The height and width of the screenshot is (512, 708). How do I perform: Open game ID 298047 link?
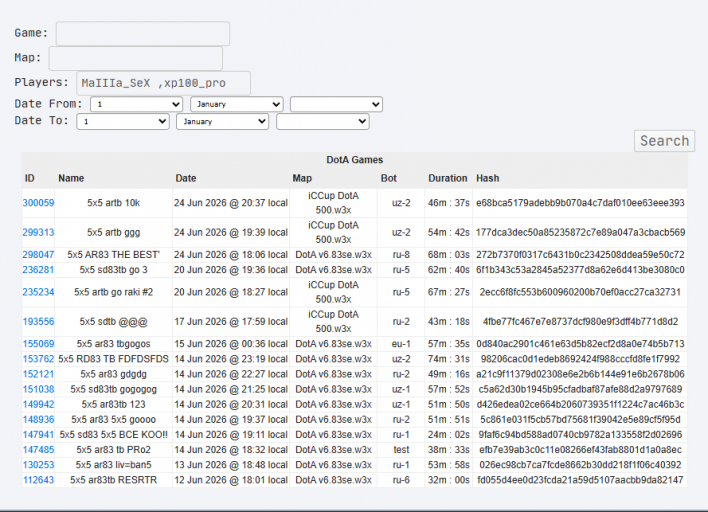pos(38,255)
